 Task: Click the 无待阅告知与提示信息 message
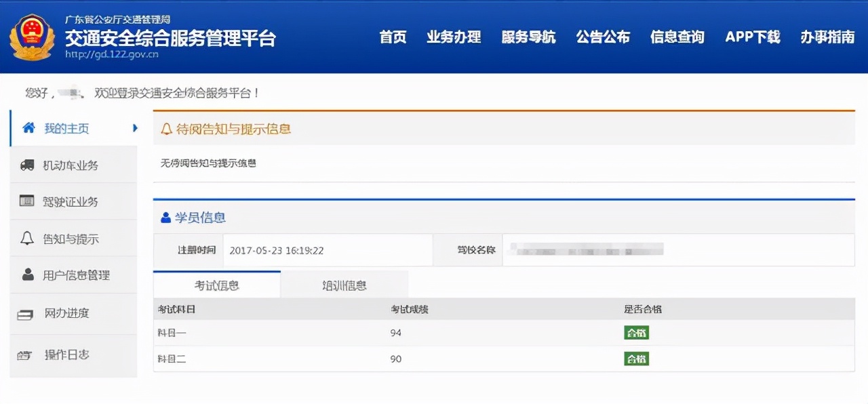click(208, 163)
